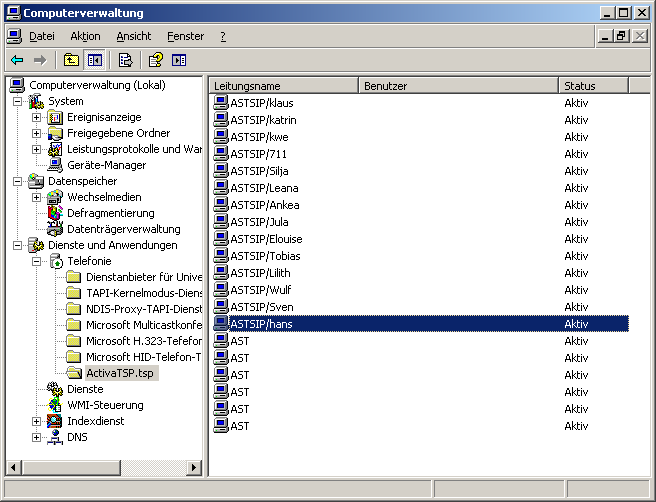Toggle the console tree show/hide button
This screenshot has width=656, height=502.
tap(94, 60)
